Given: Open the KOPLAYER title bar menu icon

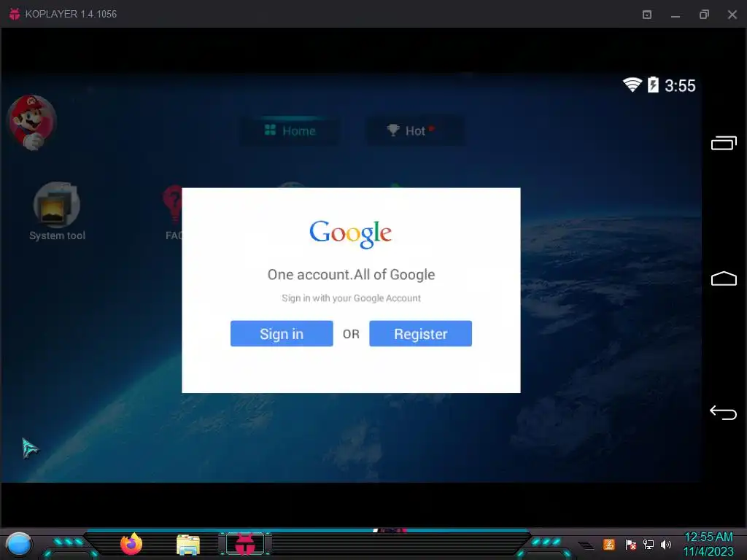Looking at the screenshot, I should point(647,15).
